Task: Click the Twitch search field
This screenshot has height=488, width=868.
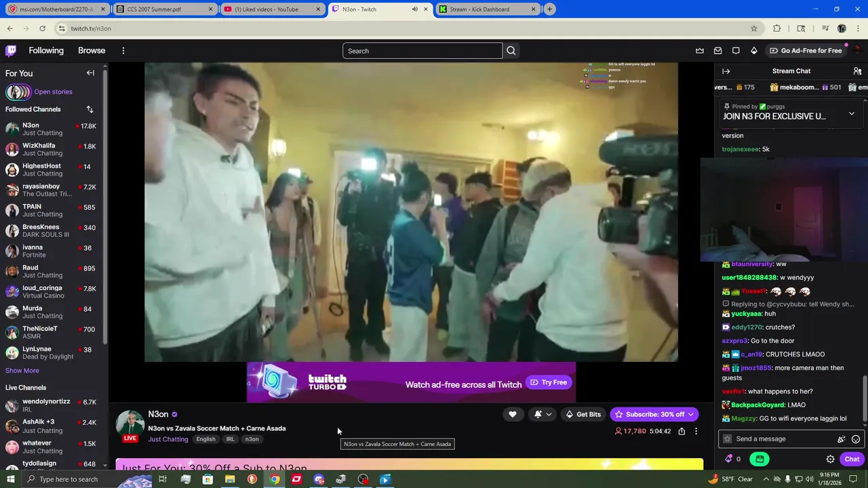Action: click(x=422, y=51)
